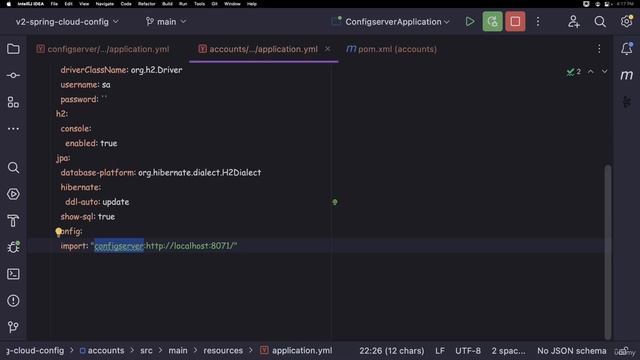
Task: Open the Git tool window
Action: pyautogui.click(x=13, y=327)
